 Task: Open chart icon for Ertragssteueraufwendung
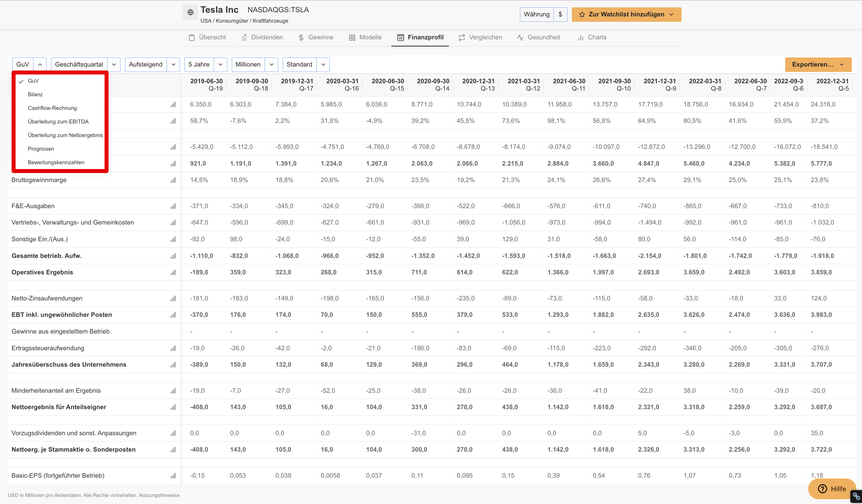pos(173,348)
